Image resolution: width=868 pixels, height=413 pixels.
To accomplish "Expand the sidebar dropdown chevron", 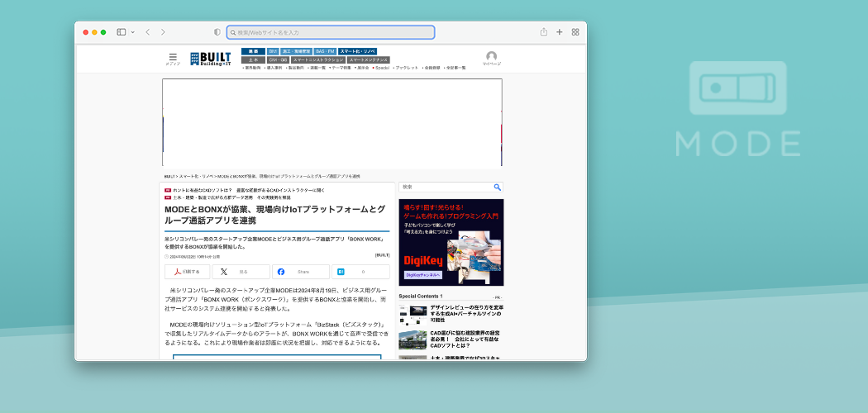I will [133, 32].
